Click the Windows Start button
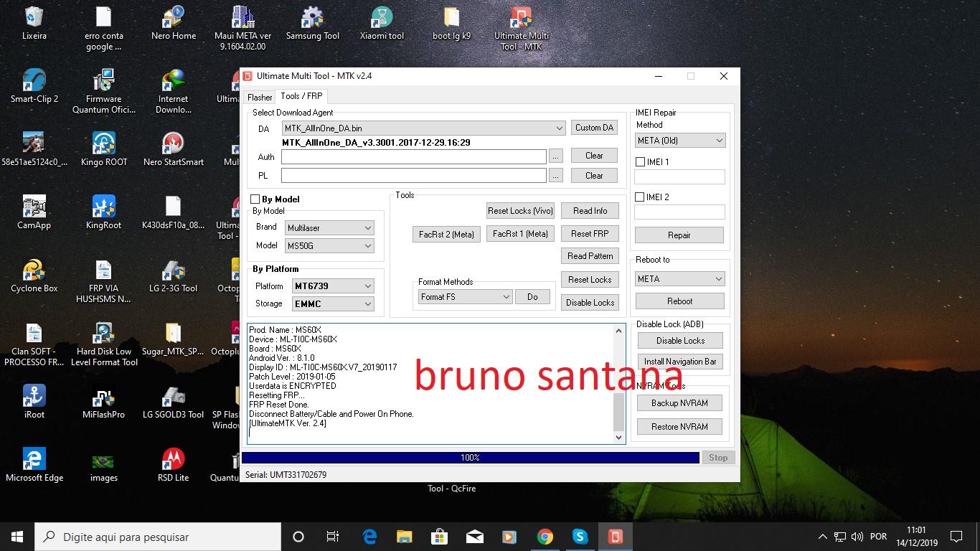 click(17, 537)
